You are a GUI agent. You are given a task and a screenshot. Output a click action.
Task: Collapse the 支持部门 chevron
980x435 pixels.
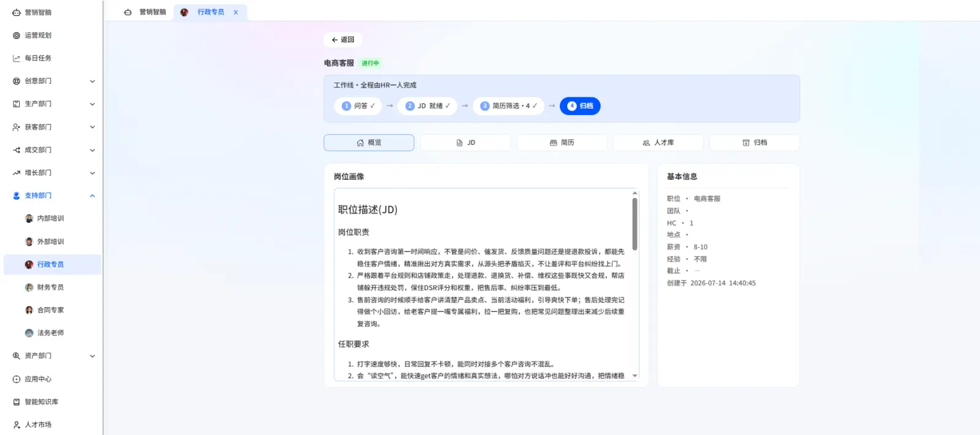(92, 196)
